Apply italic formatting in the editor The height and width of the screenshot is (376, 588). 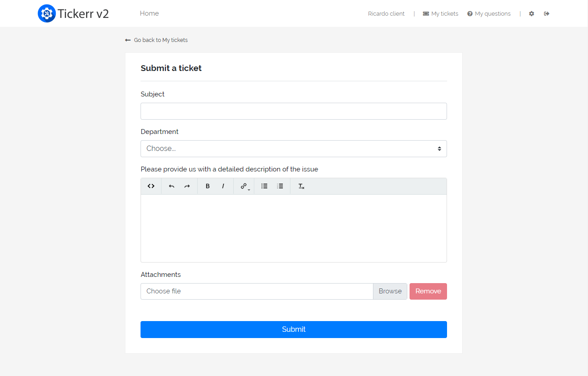click(223, 186)
